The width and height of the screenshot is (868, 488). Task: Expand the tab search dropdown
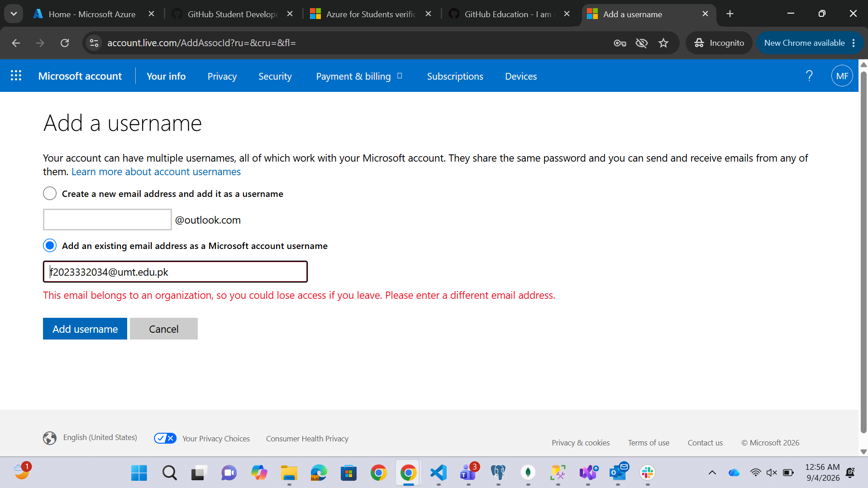(14, 14)
